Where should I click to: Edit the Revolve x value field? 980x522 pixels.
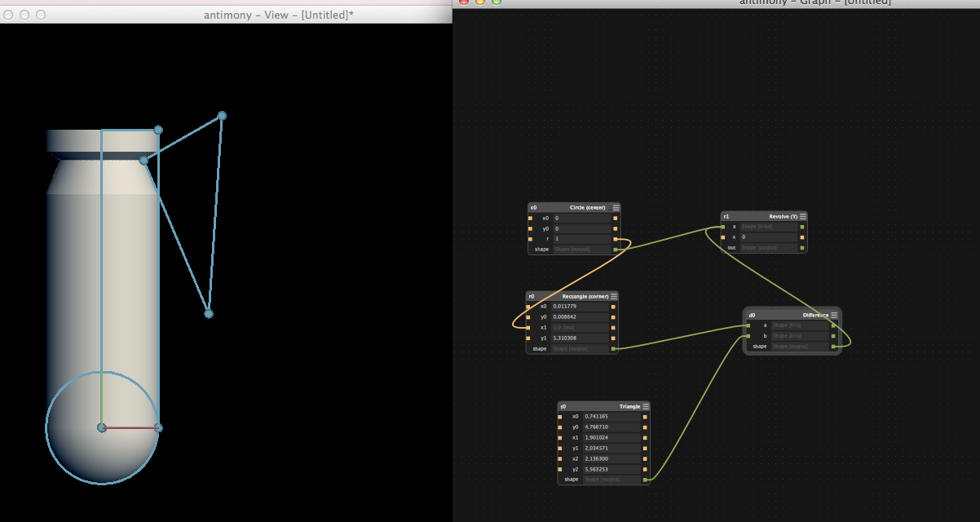pos(768,237)
